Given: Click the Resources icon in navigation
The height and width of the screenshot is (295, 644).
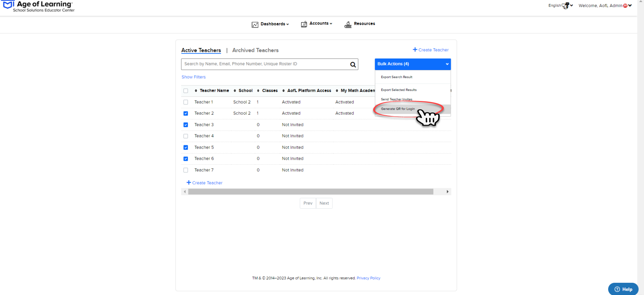Looking at the screenshot, I should pyautogui.click(x=348, y=24).
